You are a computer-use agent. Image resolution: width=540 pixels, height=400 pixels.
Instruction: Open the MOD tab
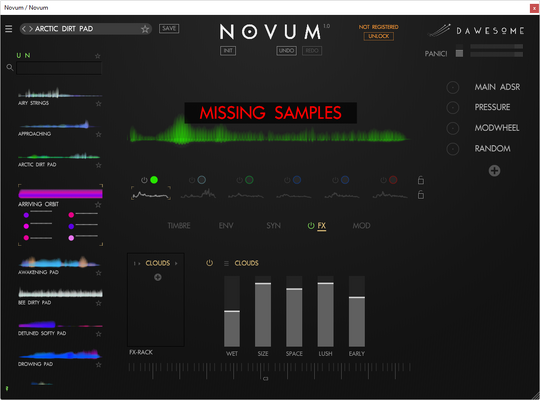click(x=361, y=226)
